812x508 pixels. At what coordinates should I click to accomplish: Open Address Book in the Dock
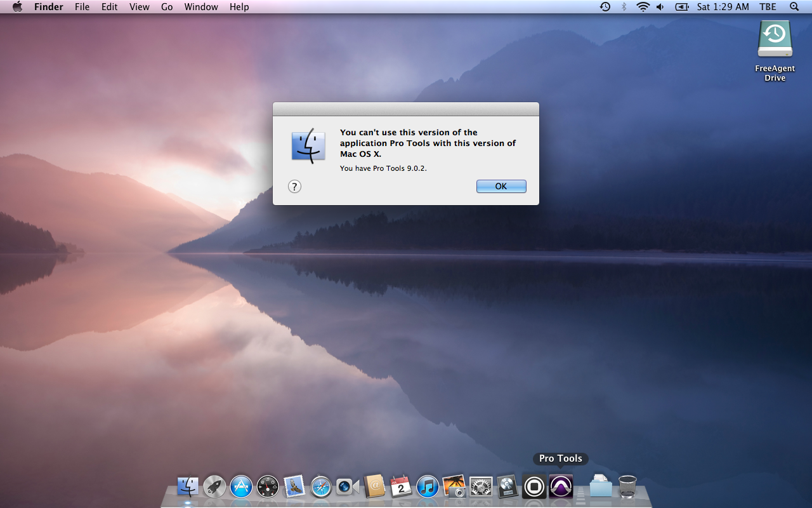click(374, 487)
